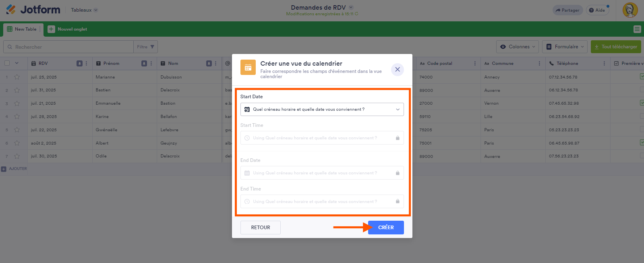
Task: Expand the Formulaire dropdown
Action: [565, 47]
